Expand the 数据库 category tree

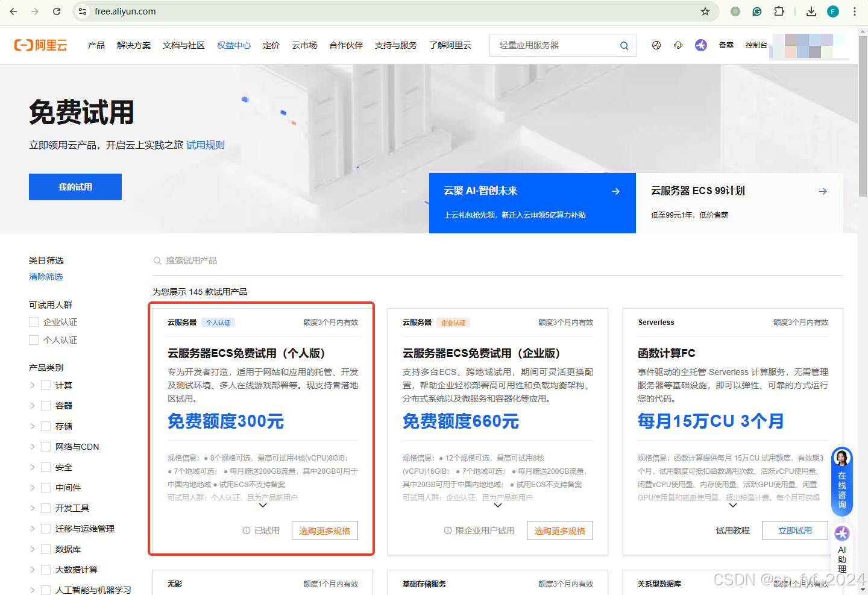pos(31,549)
